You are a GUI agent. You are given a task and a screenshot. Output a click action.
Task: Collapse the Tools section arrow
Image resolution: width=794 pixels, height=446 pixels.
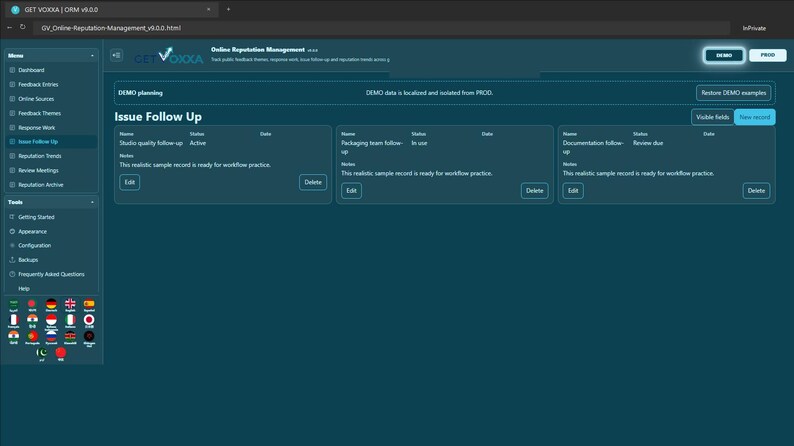point(92,202)
